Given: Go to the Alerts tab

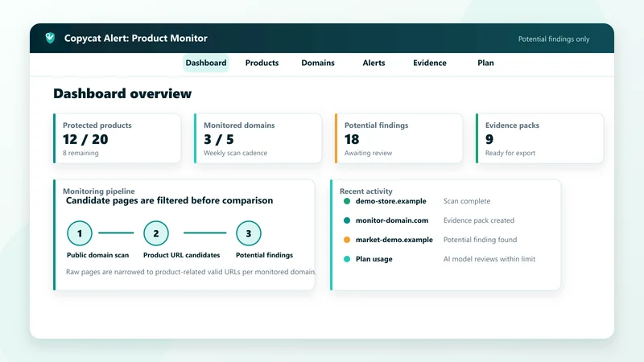Looking at the screenshot, I should tap(374, 63).
